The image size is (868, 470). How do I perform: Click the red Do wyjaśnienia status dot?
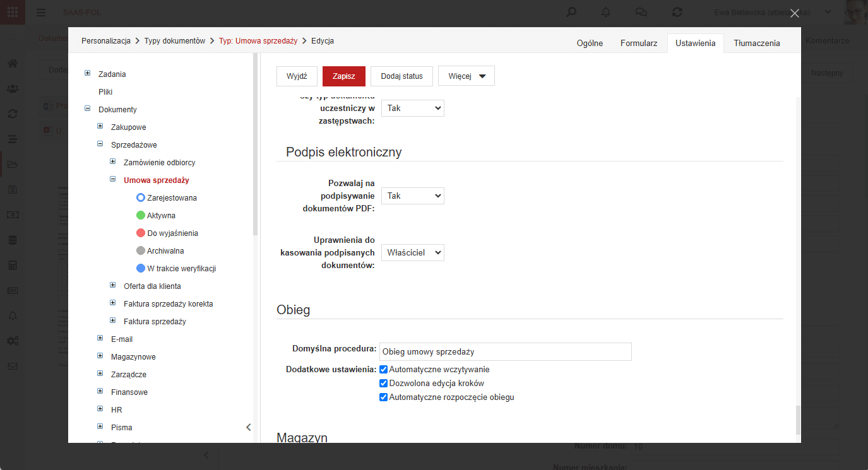click(x=141, y=233)
